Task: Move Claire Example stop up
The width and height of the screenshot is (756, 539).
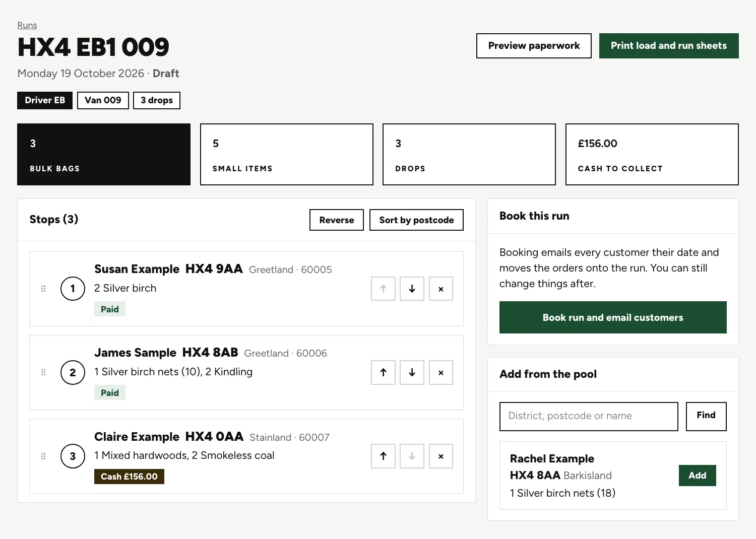Action: click(383, 456)
